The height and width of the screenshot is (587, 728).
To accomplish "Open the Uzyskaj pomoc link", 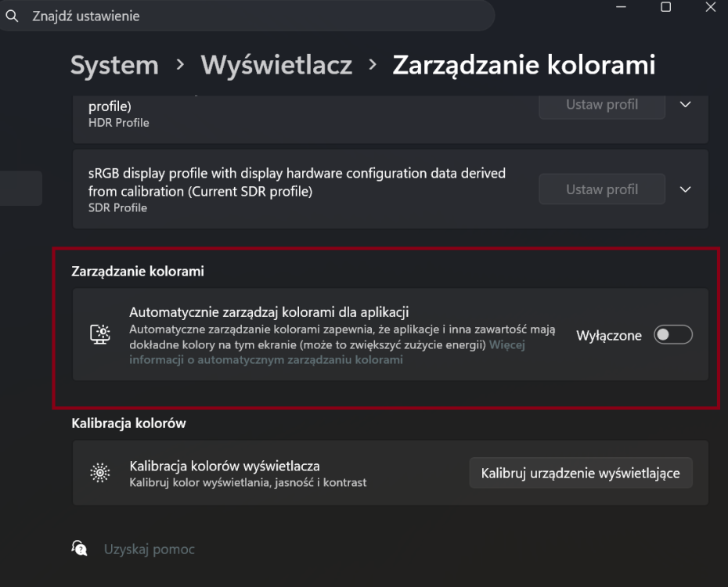I will [149, 549].
